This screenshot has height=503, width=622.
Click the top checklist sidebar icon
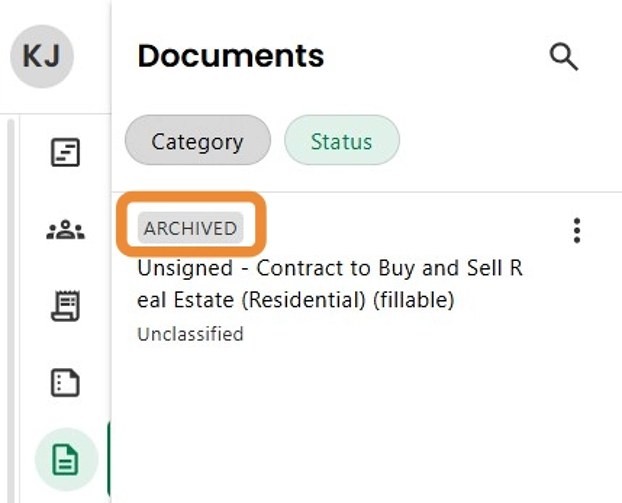coord(65,154)
